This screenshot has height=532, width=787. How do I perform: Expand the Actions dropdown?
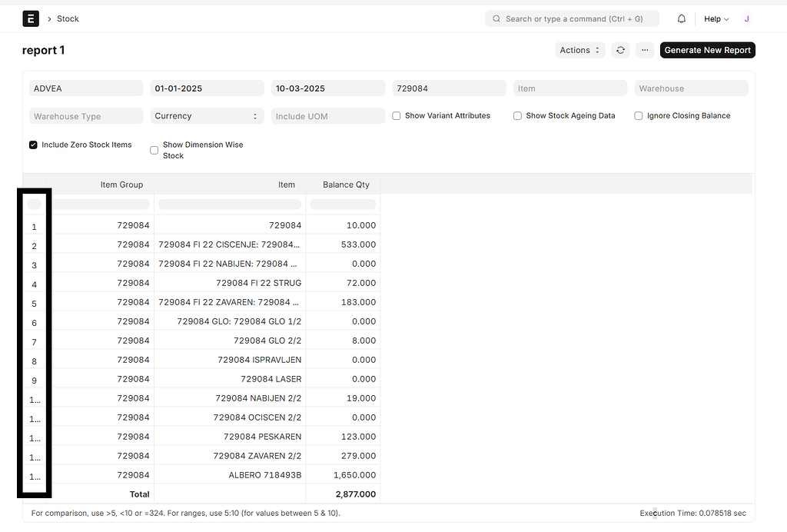coord(579,49)
